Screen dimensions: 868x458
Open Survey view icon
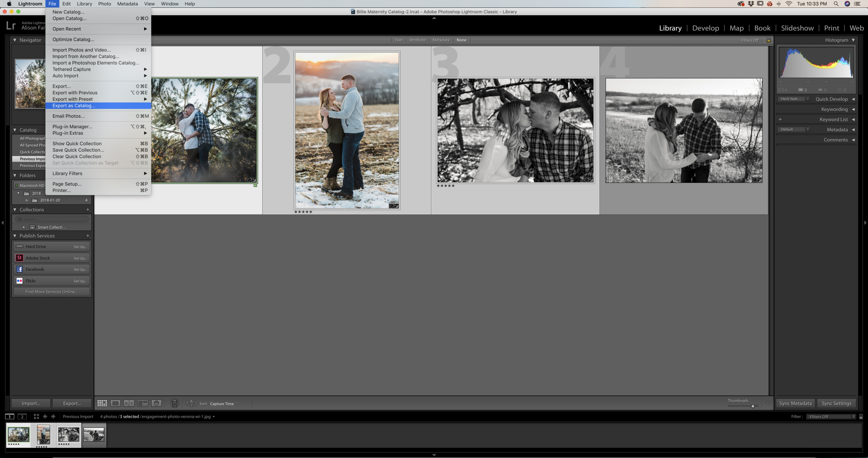[143, 403]
